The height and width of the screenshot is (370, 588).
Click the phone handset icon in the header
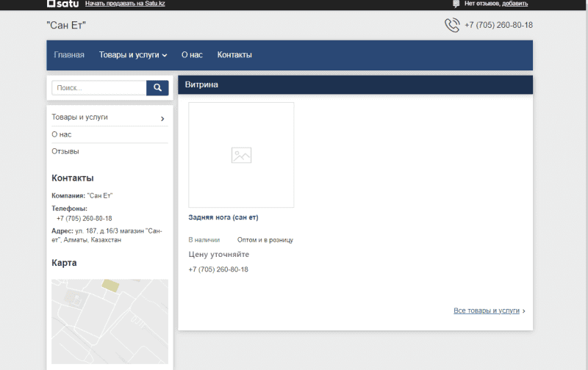click(x=452, y=25)
